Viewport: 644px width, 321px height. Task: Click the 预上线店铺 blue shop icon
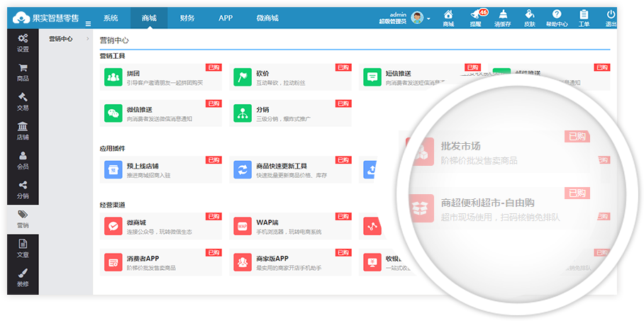113,170
